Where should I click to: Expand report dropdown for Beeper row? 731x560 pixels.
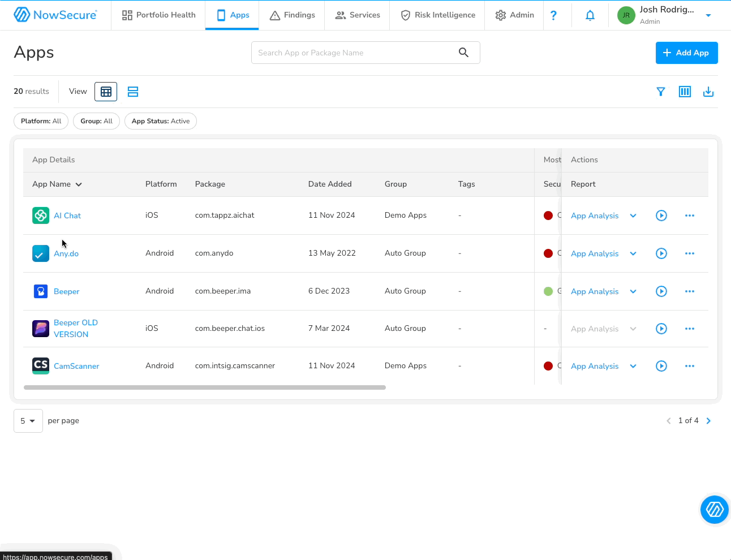(633, 291)
